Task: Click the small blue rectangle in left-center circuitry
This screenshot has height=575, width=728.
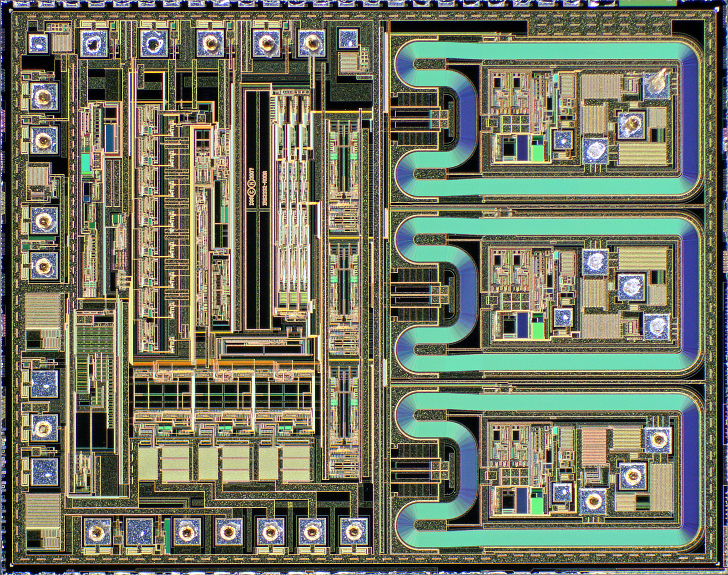Action: pyautogui.click(x=110, y=132)
